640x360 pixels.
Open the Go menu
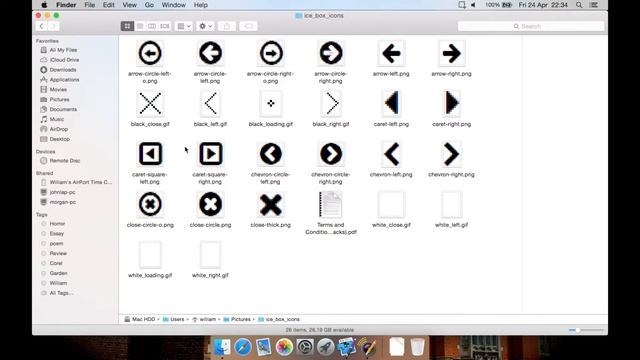click(149, 5)
